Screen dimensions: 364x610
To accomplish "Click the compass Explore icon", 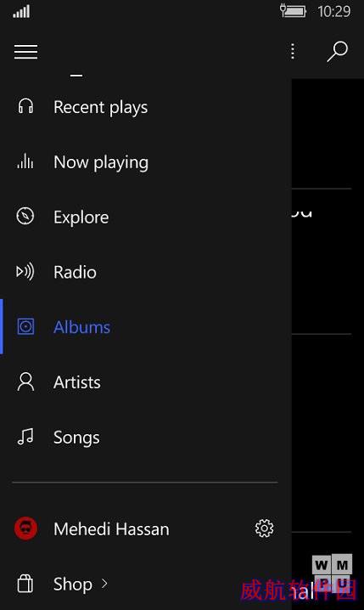I will tap(25, 216).
